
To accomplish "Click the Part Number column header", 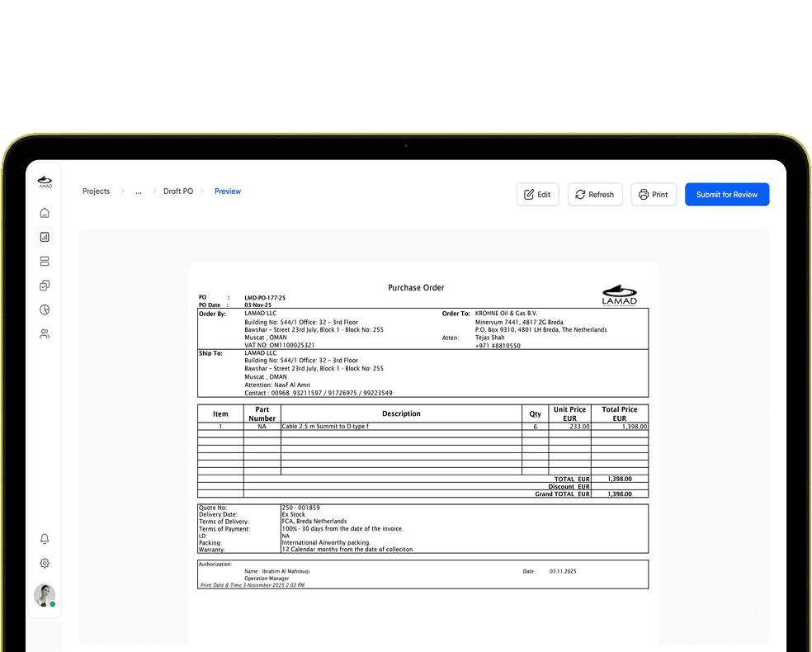I will pyautogui.click(x=262, y=413).
